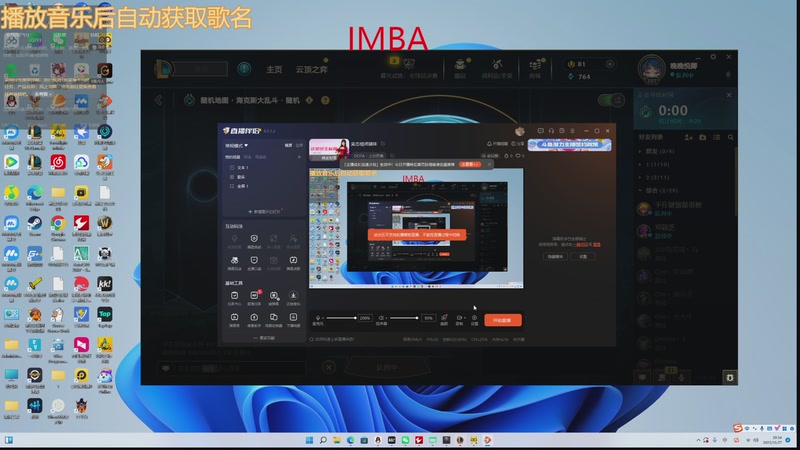Open the last tool in 互动玩法 second row
Viewport: 800px width, 450px height.
point(293,262)
